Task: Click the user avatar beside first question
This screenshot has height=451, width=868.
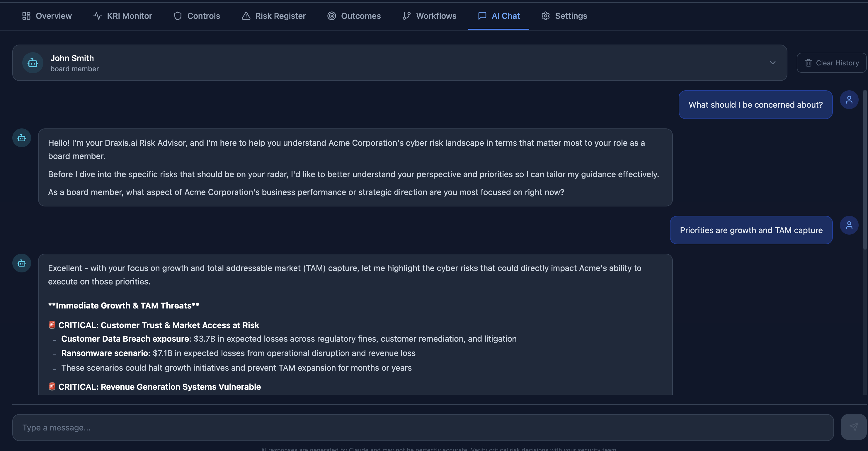Action: pos(849,100)
